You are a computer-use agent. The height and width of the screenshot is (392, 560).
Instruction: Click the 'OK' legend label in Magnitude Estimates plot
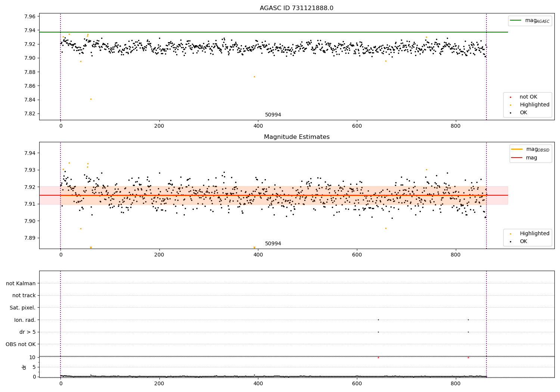click(x=523, y=242)
